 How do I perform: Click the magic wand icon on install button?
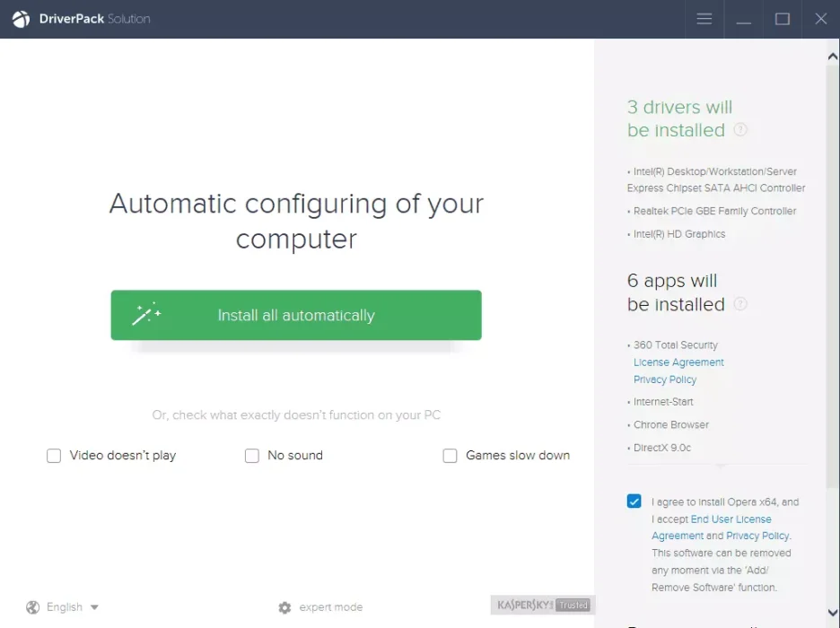(x=145, y=314)
